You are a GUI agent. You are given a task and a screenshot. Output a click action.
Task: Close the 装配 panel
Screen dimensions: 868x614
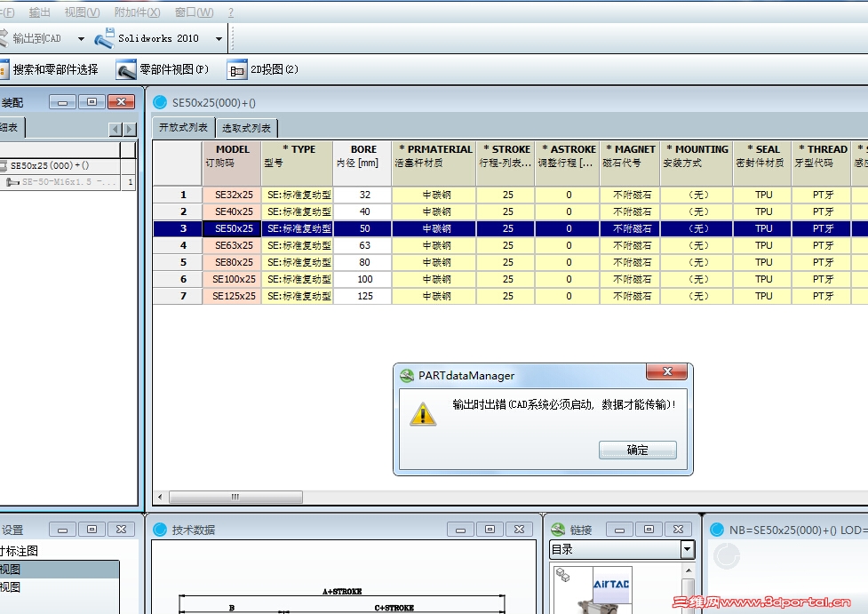pos(121,102)
